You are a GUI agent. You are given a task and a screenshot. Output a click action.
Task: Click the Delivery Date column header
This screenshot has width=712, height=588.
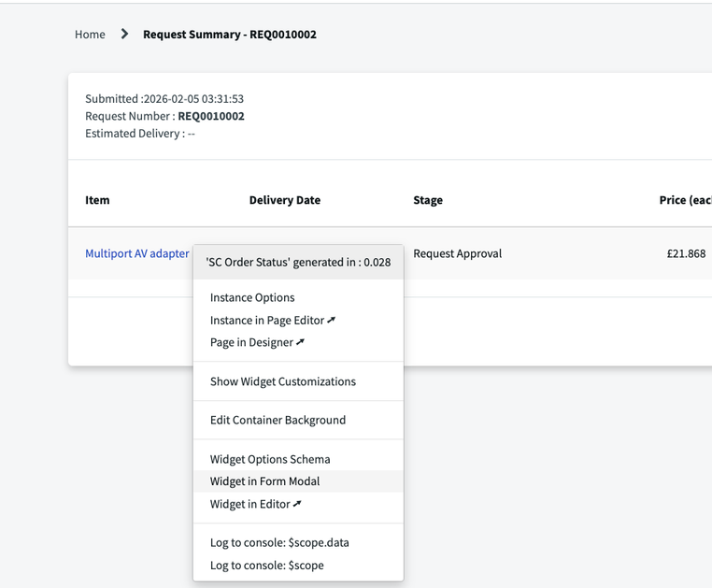coord(284,200)
